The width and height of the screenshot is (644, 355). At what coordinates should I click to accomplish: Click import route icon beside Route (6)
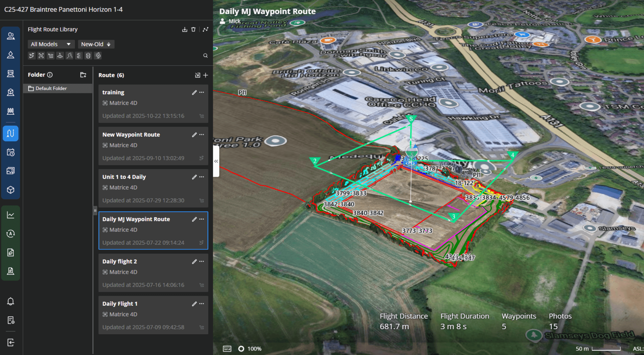coord(197,75)
